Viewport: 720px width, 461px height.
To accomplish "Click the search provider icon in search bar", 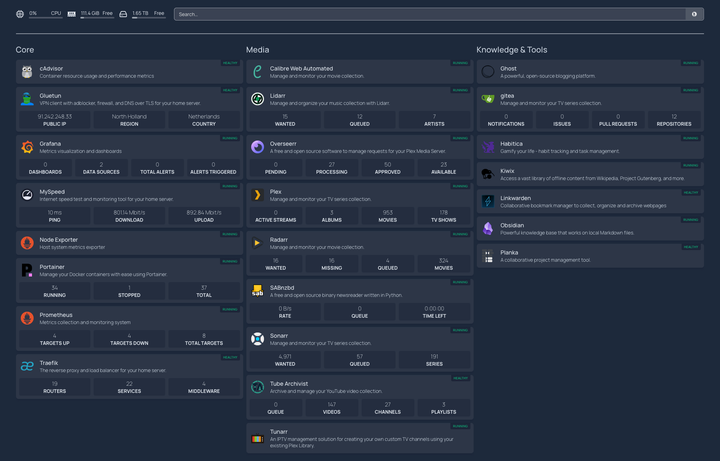I will point(694,14).
